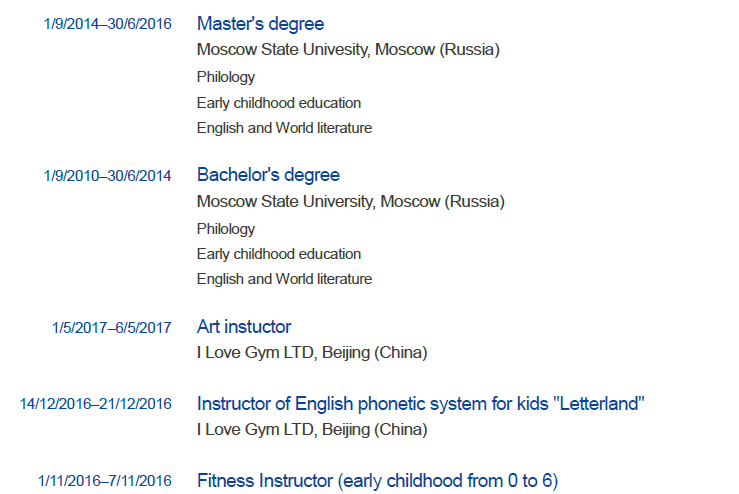Screen dimensions: 739x494
Task: Click "English and World literature" under Bachelor's degree
Action: click(x=284, y=279)
